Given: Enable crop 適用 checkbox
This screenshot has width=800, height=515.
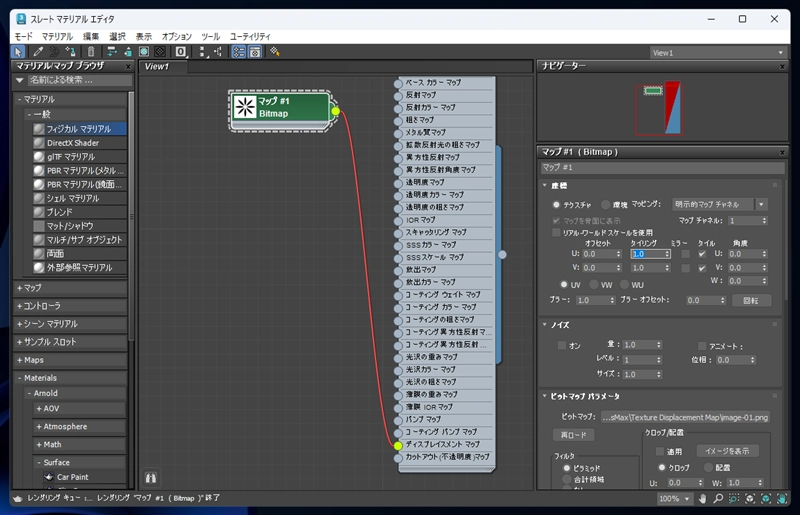Looking at the screenshot, I should [x=660, y=451].
